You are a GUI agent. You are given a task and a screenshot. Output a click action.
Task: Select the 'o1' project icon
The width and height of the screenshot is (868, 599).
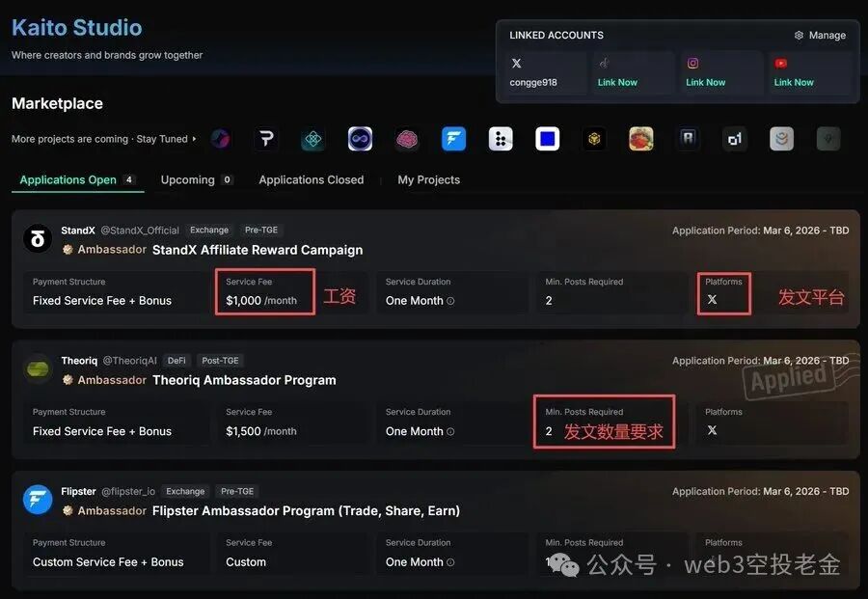(735, 138)
